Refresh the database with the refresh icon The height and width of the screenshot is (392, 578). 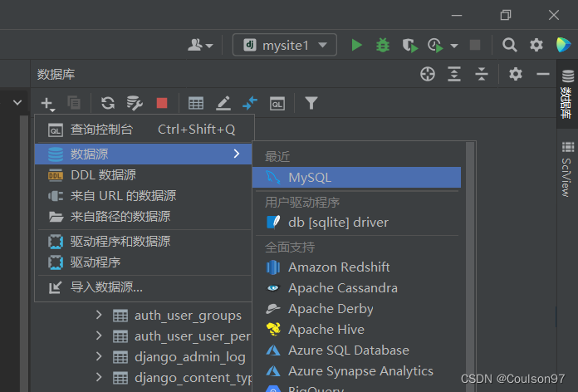coord(108,103)
